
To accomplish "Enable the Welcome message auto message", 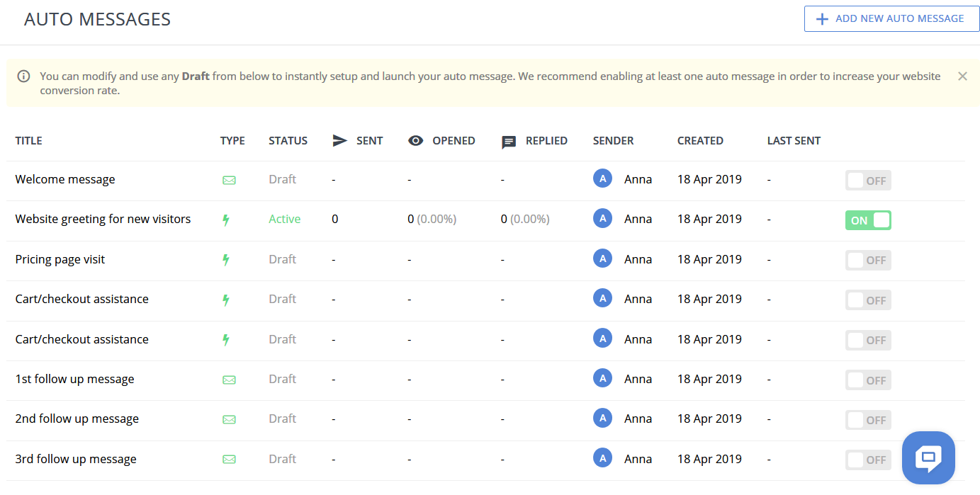I will 867,181.
